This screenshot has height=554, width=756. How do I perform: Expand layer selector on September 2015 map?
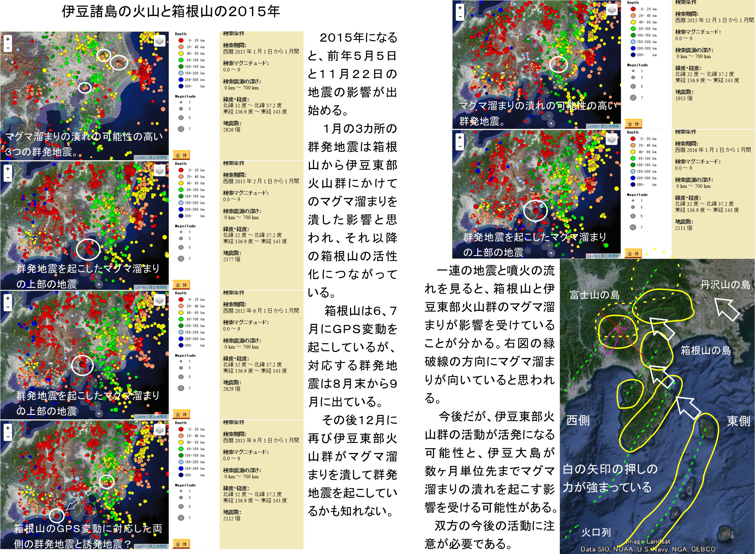click(x=160, y=430)
